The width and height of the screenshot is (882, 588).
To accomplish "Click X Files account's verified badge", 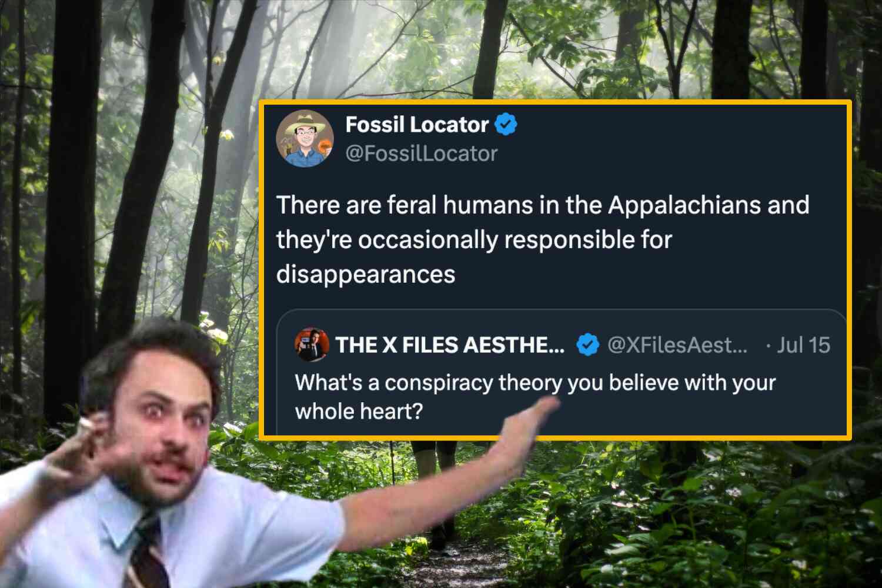I will (587, 345).
